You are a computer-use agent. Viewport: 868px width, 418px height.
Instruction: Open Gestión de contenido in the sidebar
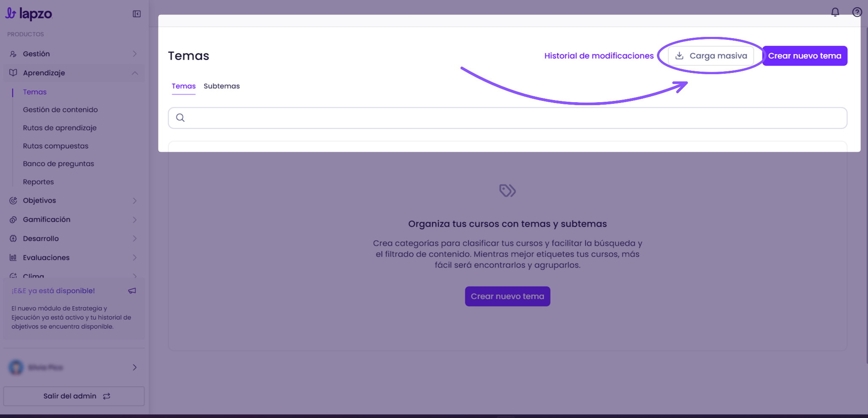pyautogui.click(x=60, y=110)
